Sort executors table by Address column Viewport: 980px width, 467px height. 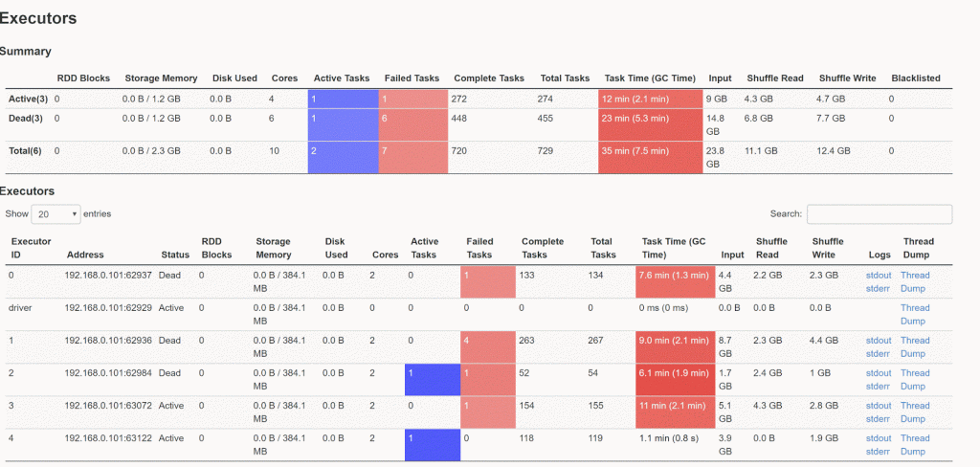click(85, 255)
